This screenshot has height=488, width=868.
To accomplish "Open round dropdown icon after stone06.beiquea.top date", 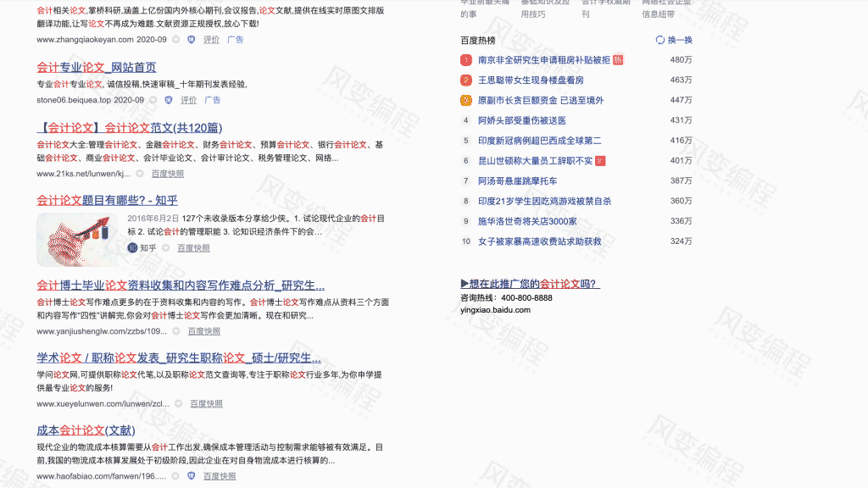I will [153, 100].
